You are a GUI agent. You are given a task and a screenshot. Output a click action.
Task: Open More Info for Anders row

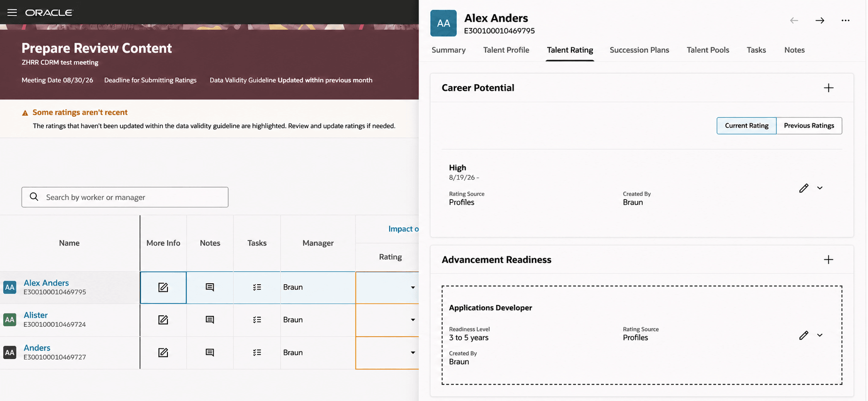163,353
